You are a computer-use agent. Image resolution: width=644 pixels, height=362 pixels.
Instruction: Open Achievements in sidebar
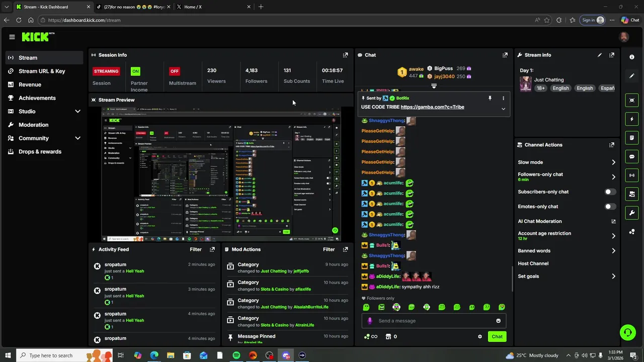(44, 98)
